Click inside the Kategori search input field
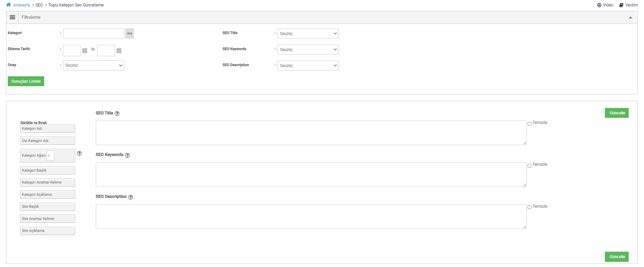This screenshot has height=267, width=644. pos(94,33)
